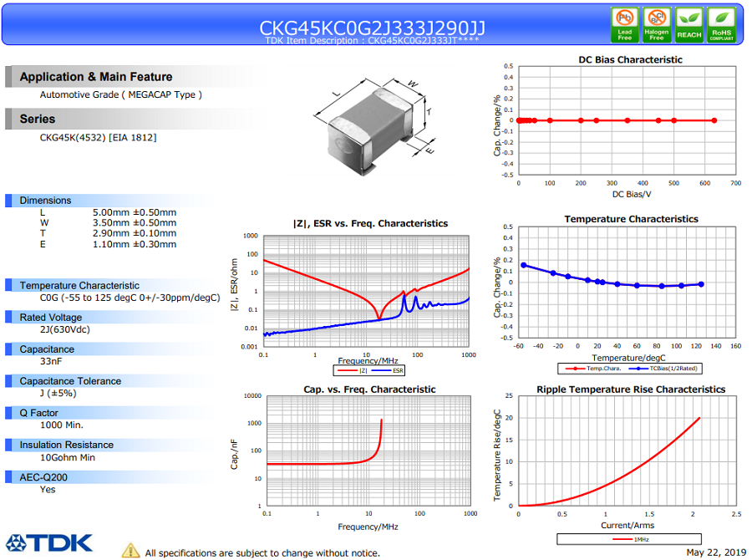Click the REACH badge icon
This screenshot has width=752, height=560.
click(688, 24)
